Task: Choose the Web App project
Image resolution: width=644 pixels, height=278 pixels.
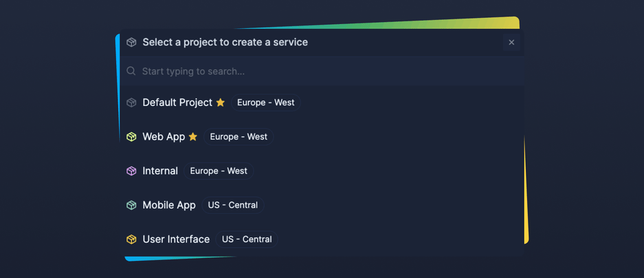Action: (322, 136)
